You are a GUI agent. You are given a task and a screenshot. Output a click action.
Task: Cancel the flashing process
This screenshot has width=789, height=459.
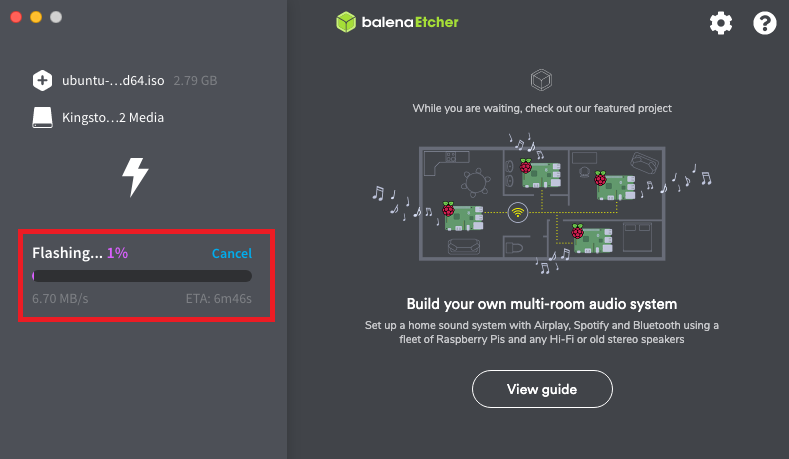[x=231, y=253]
